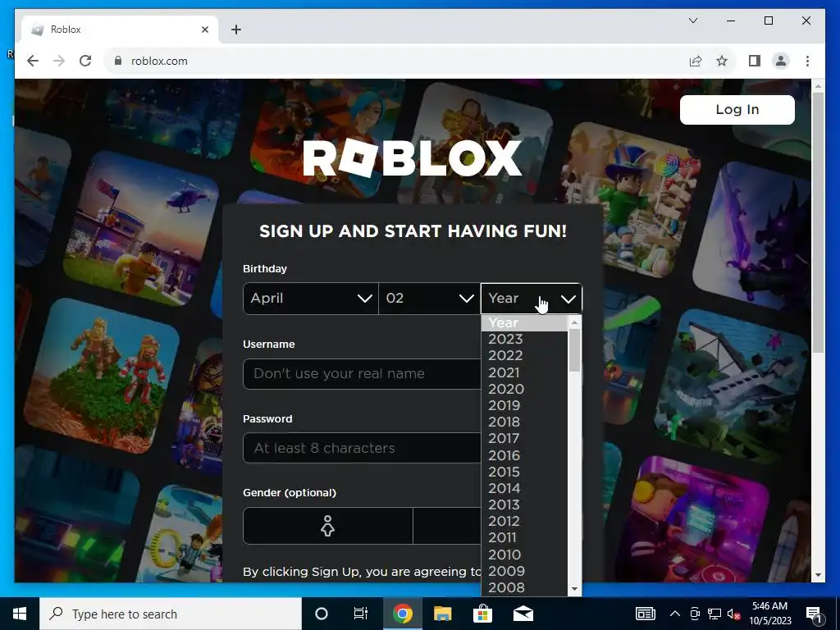Select 2022 from the year list

point(524,356)
